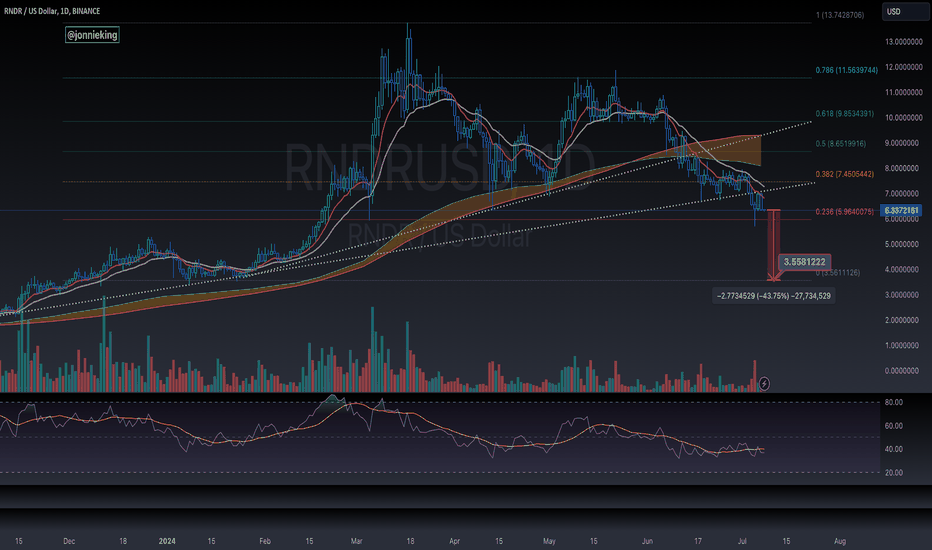The height and width of the screenshot is (550, 932).
Task: Click the 10.0000000 price axis tick
Action: click(903, 118)
